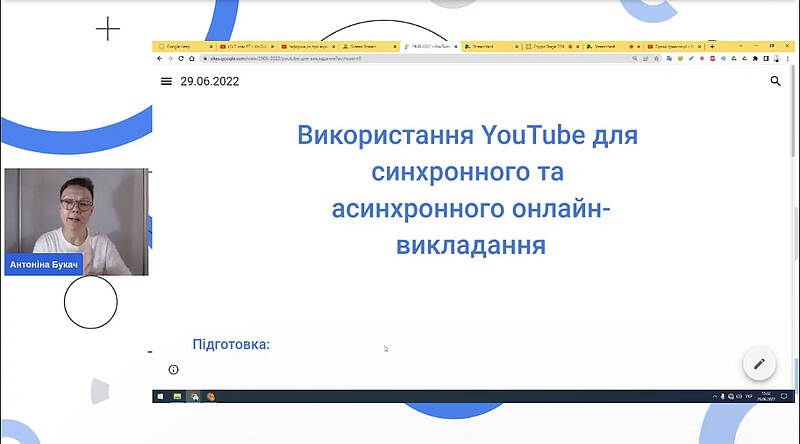The width and height of the screenshot is (800, 444).
Task: Open File Explorer from the taskbar
Action: tap(177, 397)
